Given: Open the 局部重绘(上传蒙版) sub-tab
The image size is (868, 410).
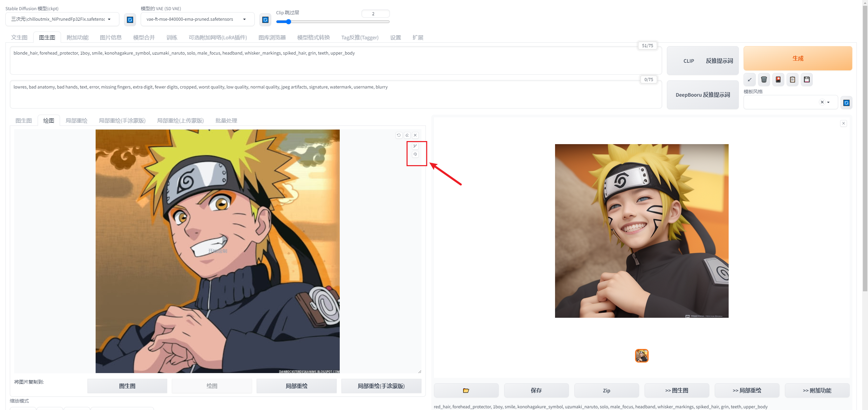Looking at the screenshot, I should pos(181,120).
